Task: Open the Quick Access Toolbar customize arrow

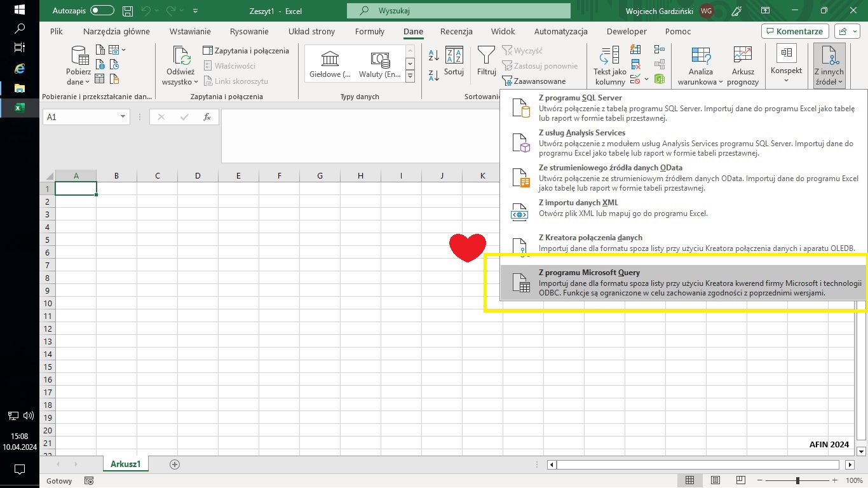Action: pos(194,11)
